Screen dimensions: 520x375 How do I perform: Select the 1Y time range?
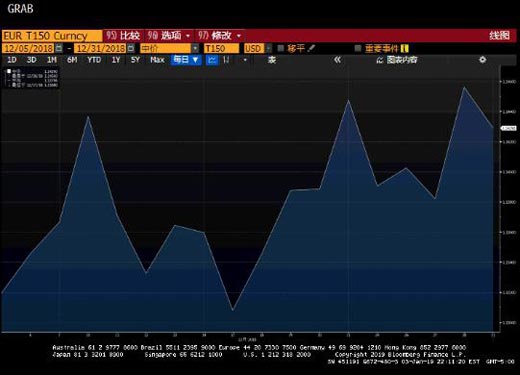[x=116, y=60]
